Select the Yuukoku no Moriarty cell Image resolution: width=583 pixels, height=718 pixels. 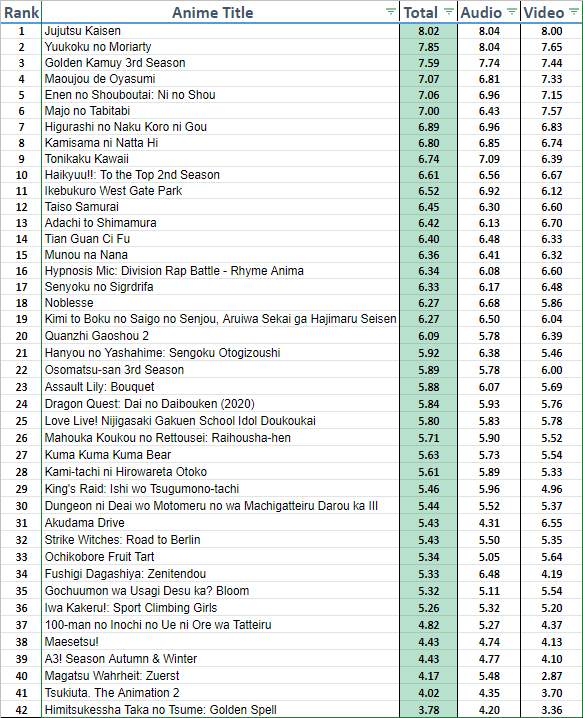pos(220,47)
